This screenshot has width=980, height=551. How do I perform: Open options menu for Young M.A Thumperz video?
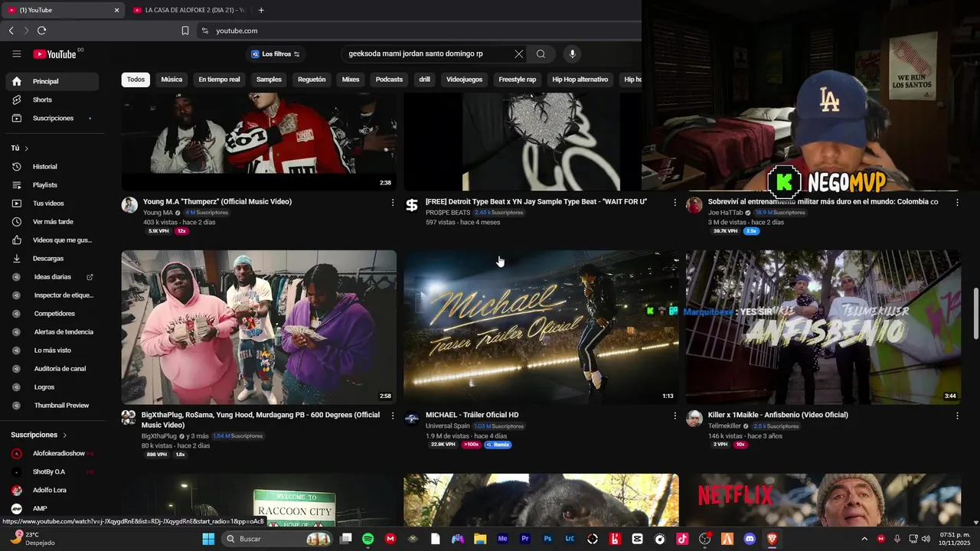(393, 202)
